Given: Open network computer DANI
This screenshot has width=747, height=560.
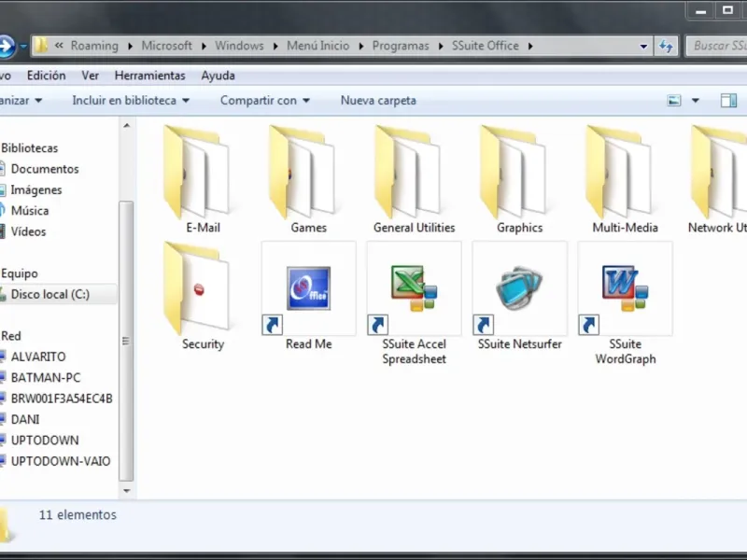Looking at the screenshot, I should [x=25, y=419].
